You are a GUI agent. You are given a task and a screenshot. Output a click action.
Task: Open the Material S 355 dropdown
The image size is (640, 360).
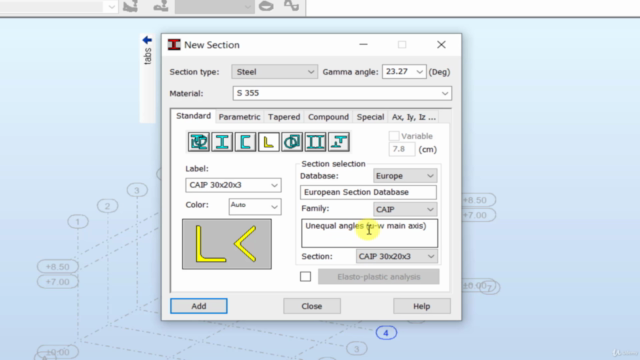click(x=342, y=93)
